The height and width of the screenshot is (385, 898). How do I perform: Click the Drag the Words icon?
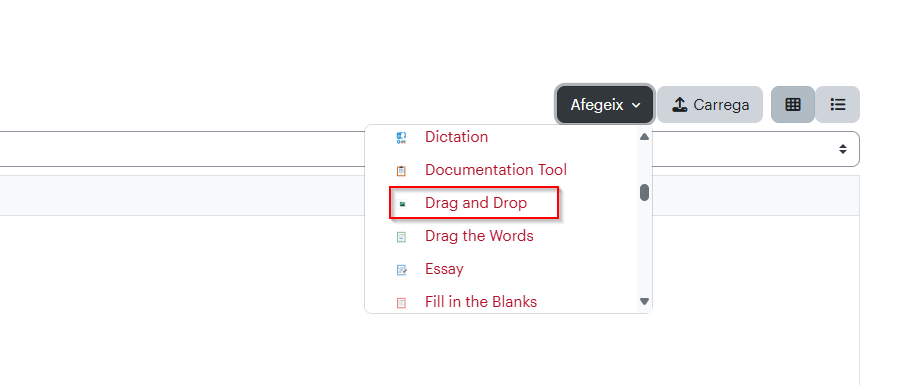coord(401,237)
